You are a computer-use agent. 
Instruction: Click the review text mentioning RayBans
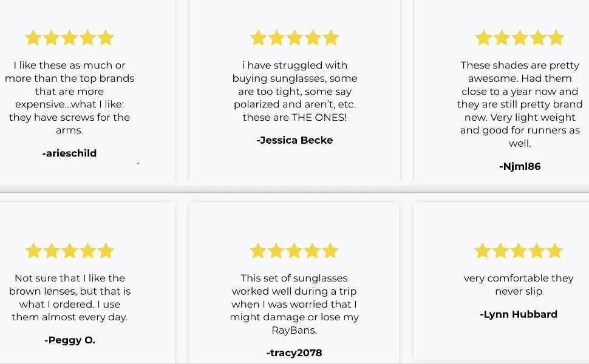point(294,304)
